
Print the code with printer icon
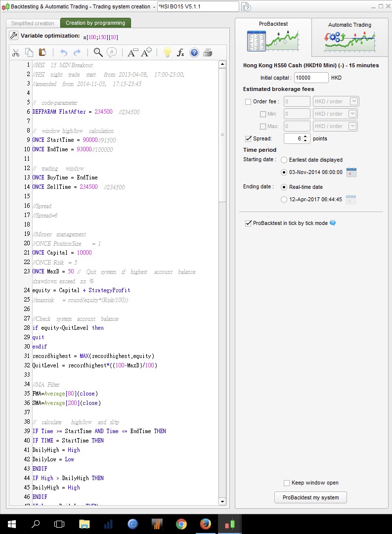tap(208, 52)
